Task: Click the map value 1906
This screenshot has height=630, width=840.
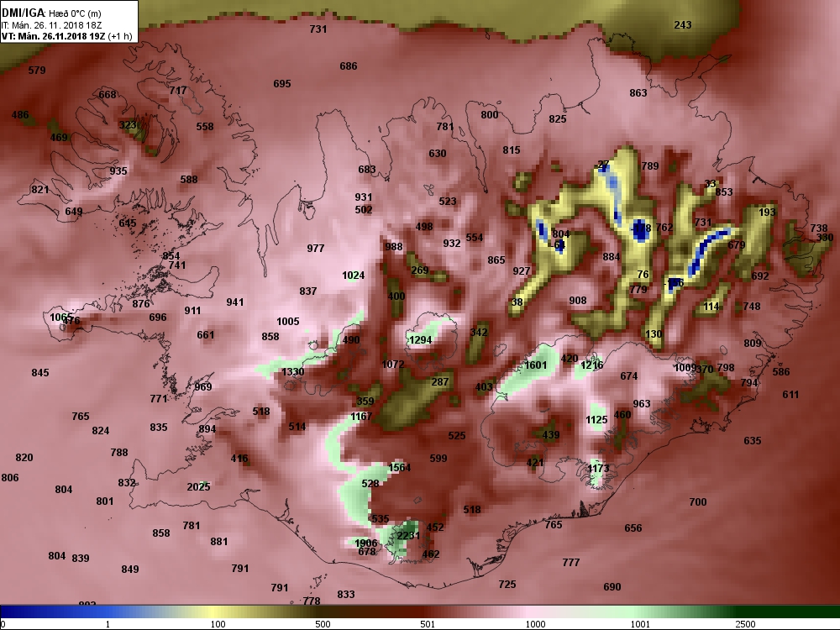Action: click(366, 543)
